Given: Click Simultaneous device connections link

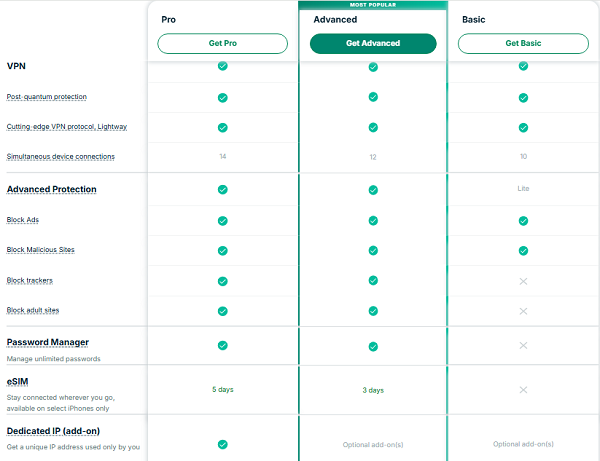Looking at the screenshot, I should click(x=60, y=157).
